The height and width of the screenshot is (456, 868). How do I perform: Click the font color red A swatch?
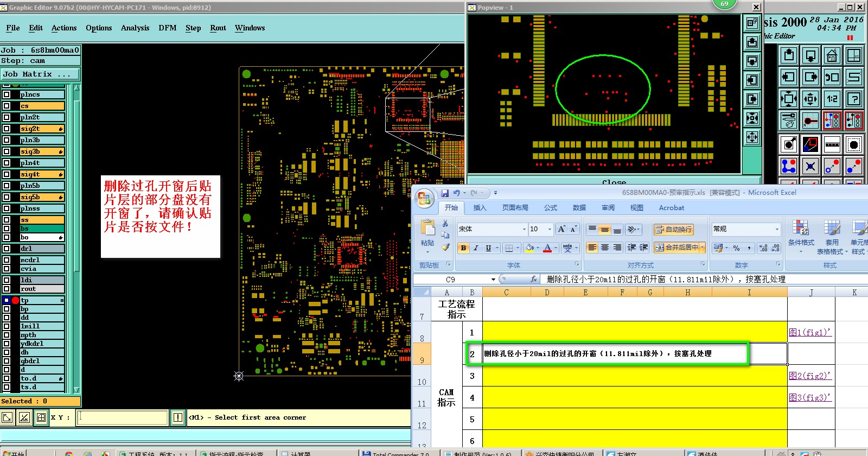[547, 248]
